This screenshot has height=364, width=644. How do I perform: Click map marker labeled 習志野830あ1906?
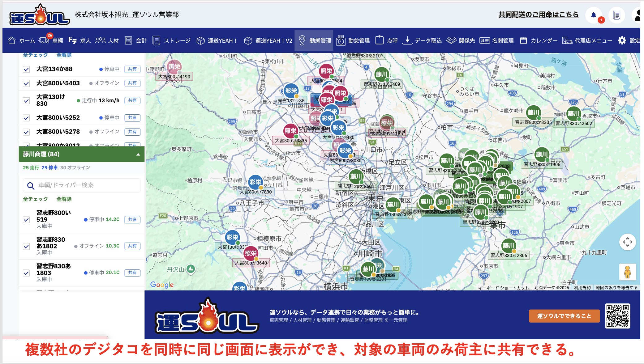[x=542, y=154]
